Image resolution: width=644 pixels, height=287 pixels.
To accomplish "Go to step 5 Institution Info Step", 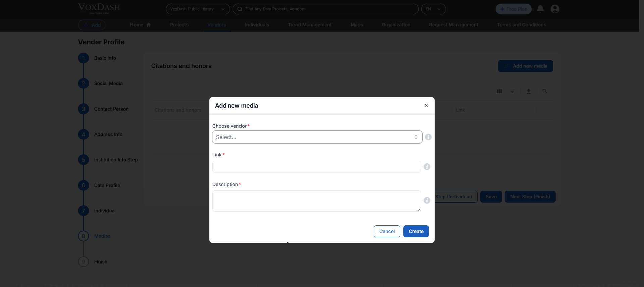I will point(108,160).
